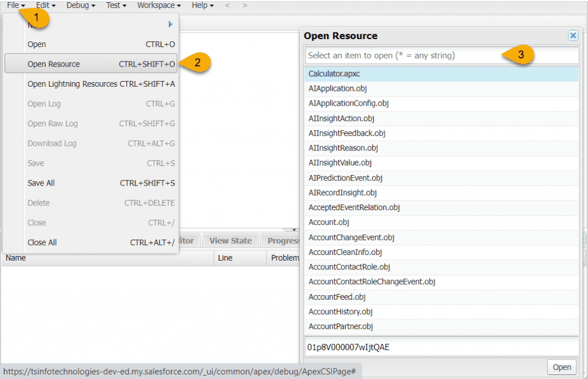Viewport: 588px width, 379px height.
Task: Select Open Resource from the File menu
Action: pyautogui.click(x=55, y=64)
